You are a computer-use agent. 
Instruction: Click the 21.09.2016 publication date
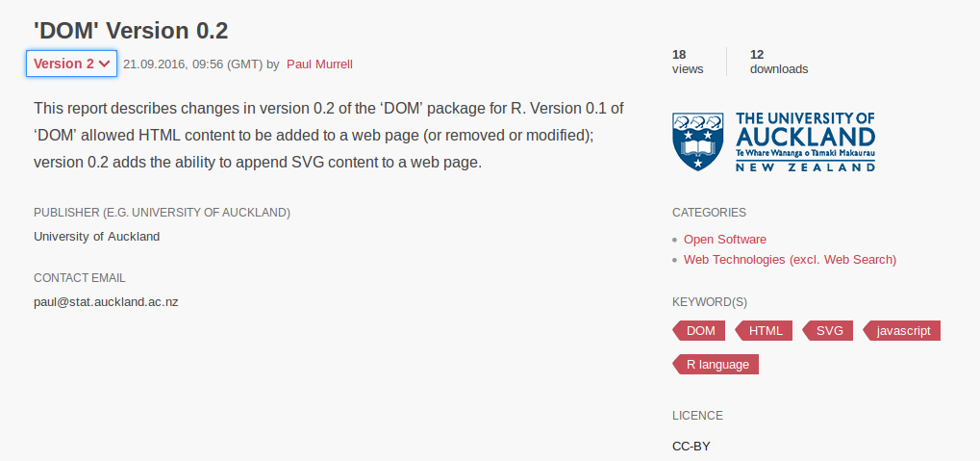point(155,64)
